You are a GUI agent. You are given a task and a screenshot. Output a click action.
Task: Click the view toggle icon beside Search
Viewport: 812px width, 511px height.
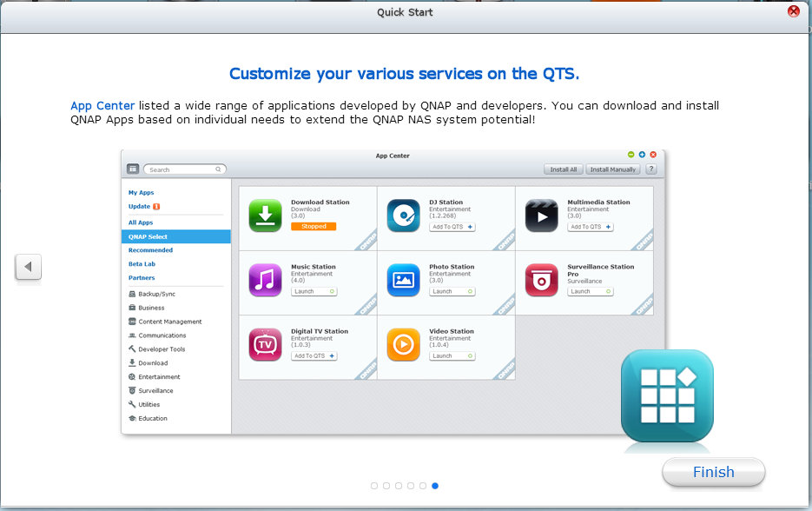(133, 169)
